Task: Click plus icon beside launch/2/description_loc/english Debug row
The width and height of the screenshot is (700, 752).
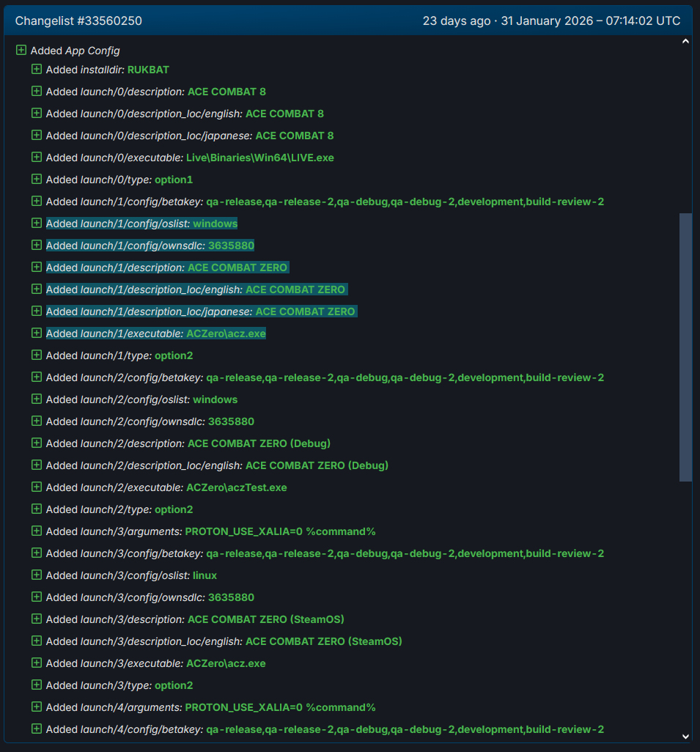Action: [x=37, y=465]
